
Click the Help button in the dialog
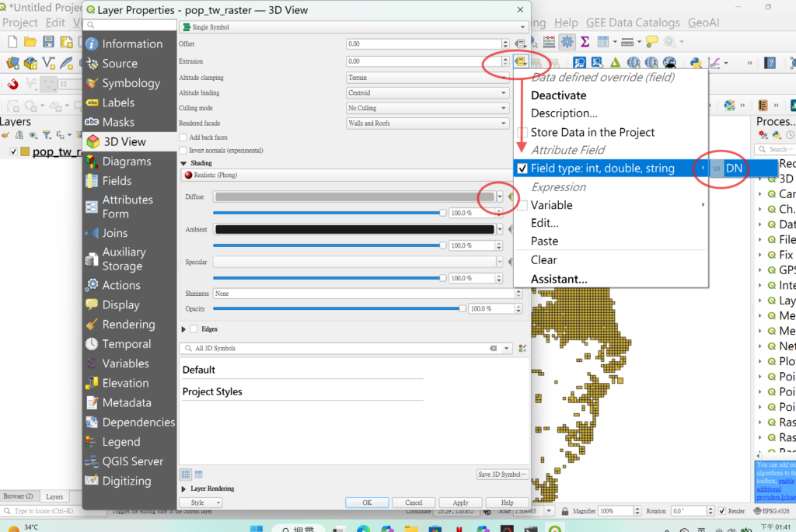(x=507, y=502)
